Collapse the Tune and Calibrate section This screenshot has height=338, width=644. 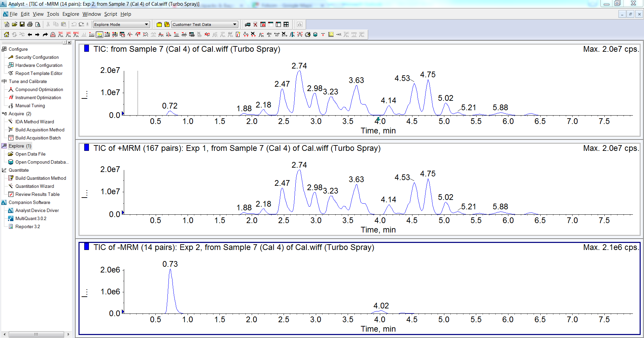pos(4,81)
